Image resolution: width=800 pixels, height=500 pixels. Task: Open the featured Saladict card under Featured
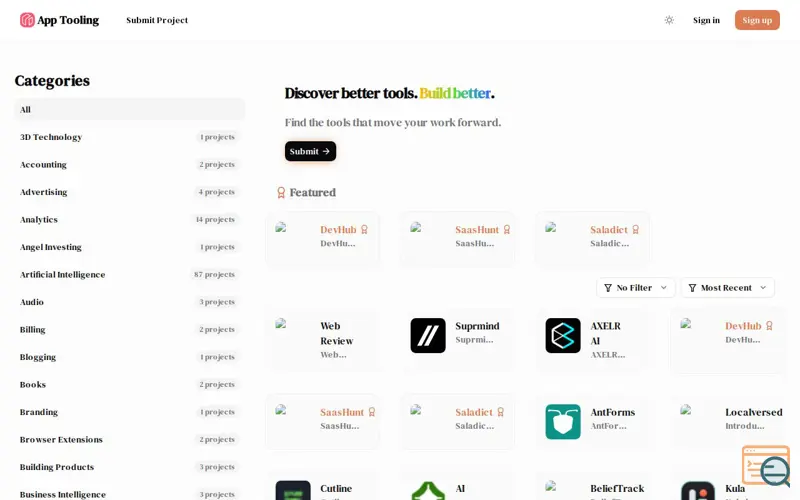pyautogui.click(x=592, y=240)
